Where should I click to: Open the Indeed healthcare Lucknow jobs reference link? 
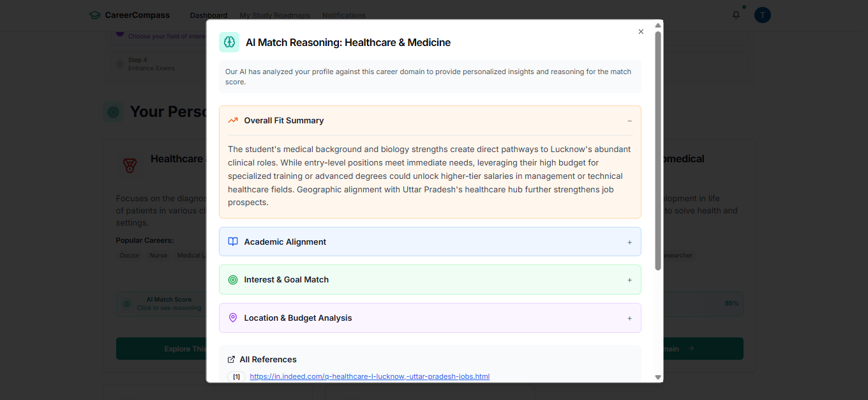coord(370,376)
